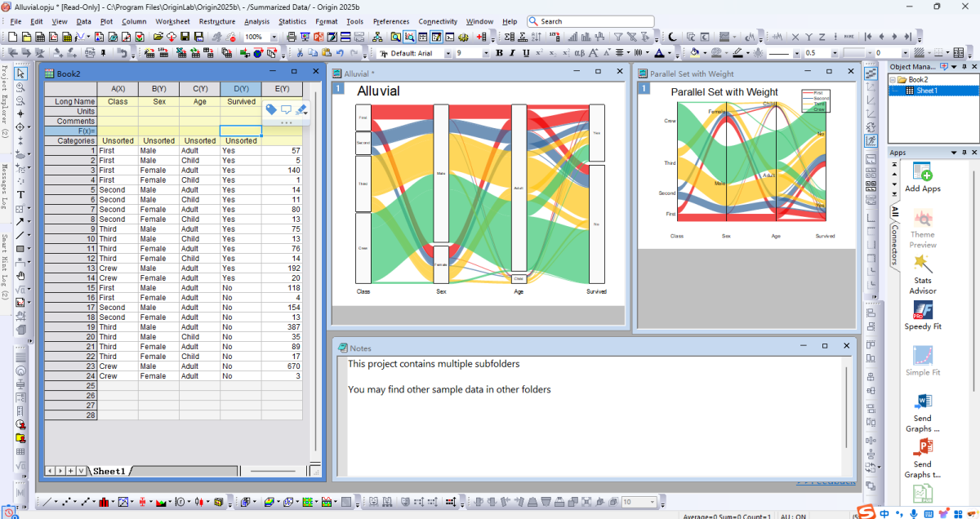Open the font color swatch button
Screen dimensions: 980x519
coord(658,53)
